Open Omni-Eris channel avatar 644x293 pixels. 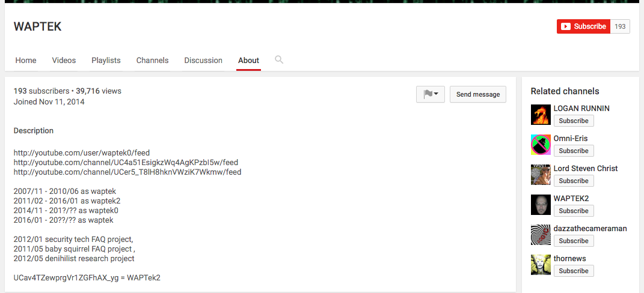[541, 145]
